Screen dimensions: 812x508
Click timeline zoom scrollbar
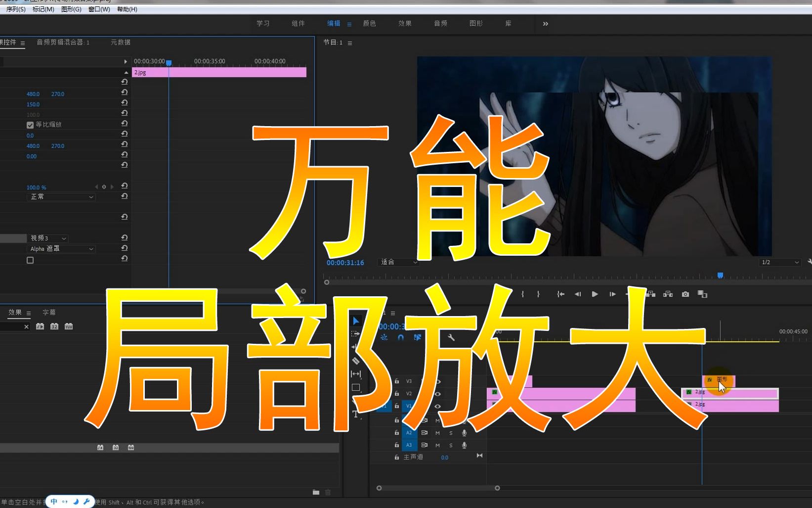(438, 488)
